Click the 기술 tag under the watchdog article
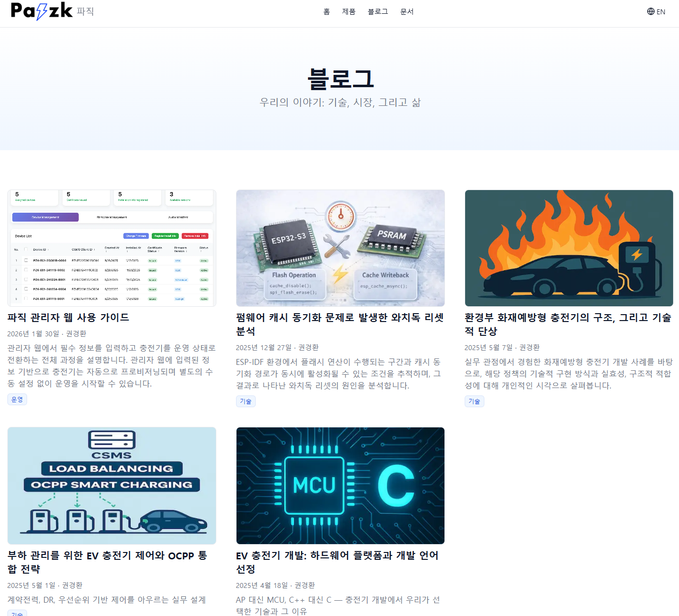Screen dimensions: 679x616 click(x=245, y=401)
